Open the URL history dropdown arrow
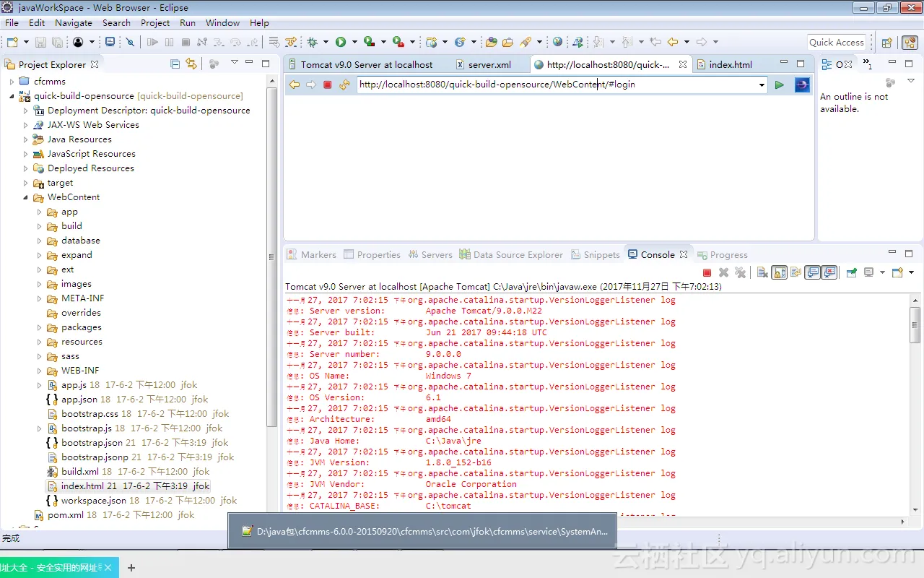This screenshot has height=578, width=924. coord(762,85)
